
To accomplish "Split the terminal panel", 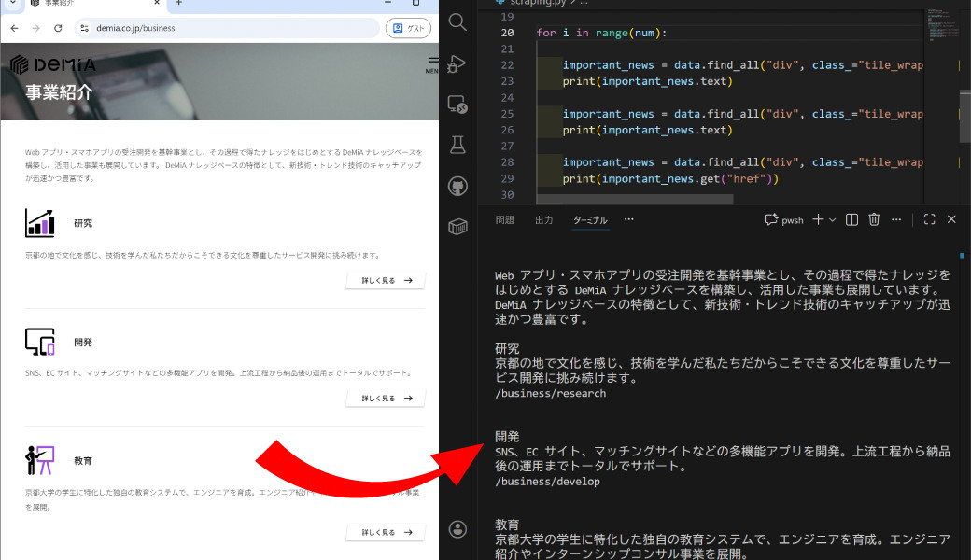I will coord(851,219).
